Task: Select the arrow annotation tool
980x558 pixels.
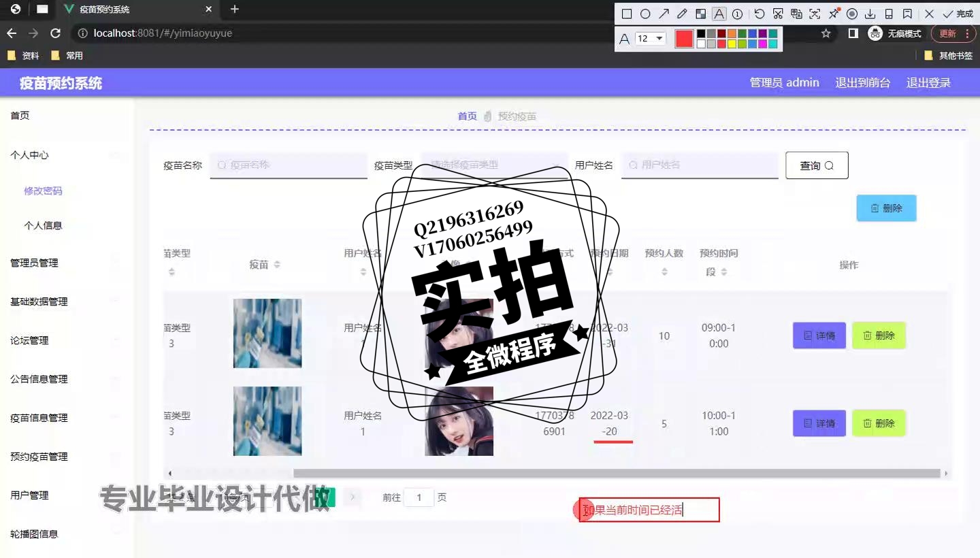Action: click(x=664, y=14)
